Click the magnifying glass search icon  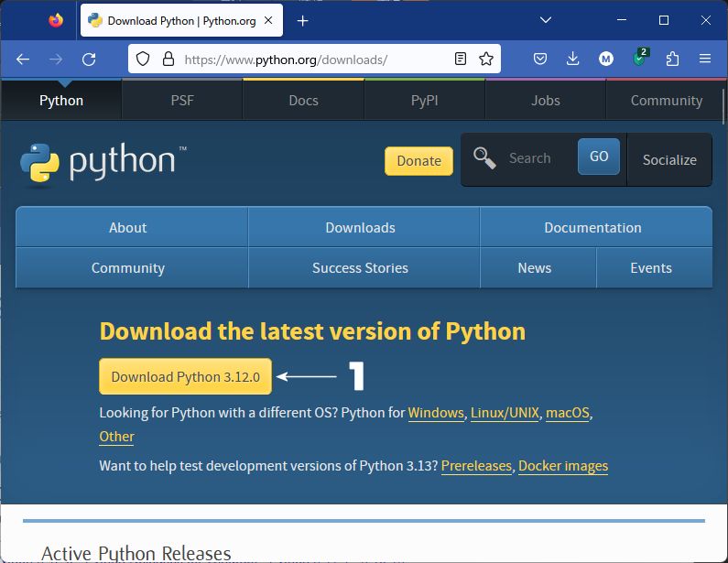[x=484, y=158]
